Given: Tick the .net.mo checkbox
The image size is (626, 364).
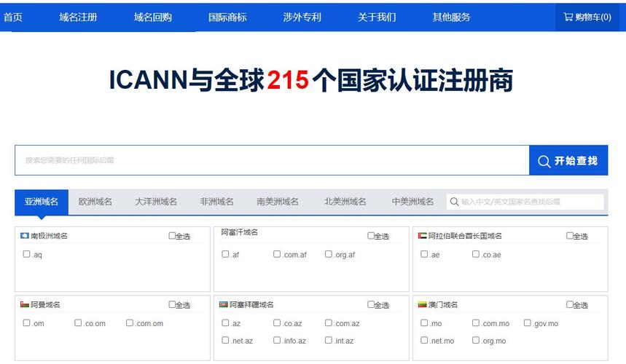Looking at the screenshot, I should tap(424, 340).
